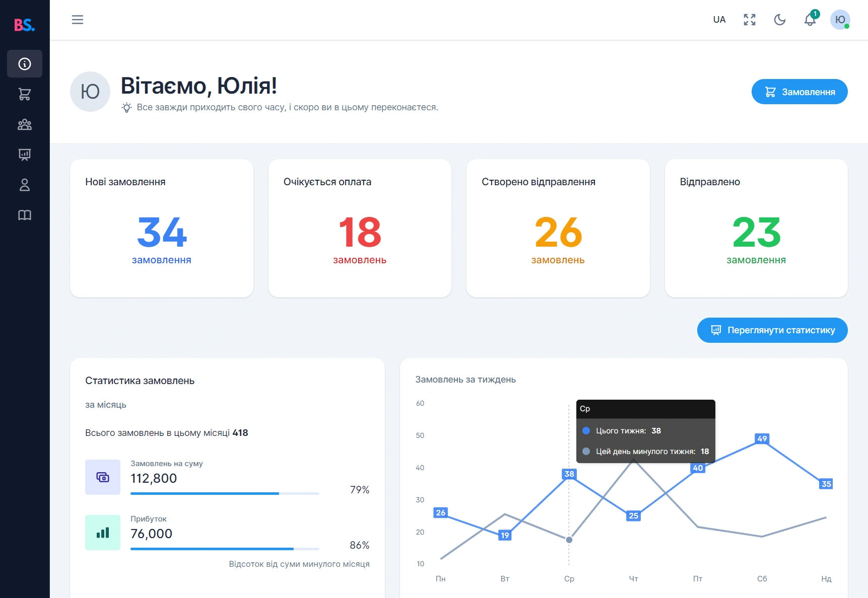Open the Відправлено card
This screenshot has height=598, width=868.
click(756, 229)
